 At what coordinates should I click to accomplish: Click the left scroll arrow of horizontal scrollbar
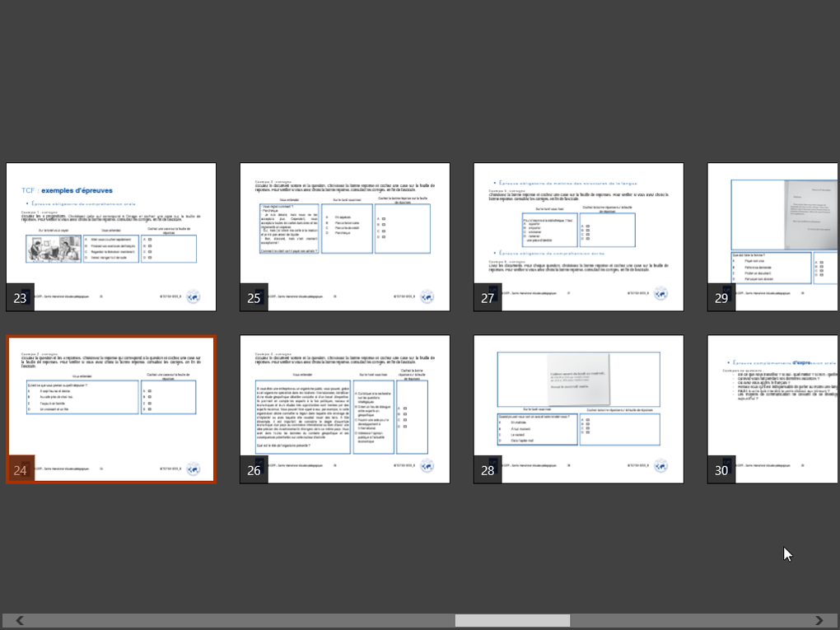(x=20, y=620)
